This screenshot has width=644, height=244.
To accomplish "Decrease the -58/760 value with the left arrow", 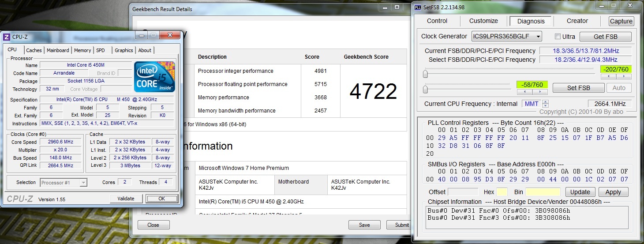I will (x=524, y=92).
